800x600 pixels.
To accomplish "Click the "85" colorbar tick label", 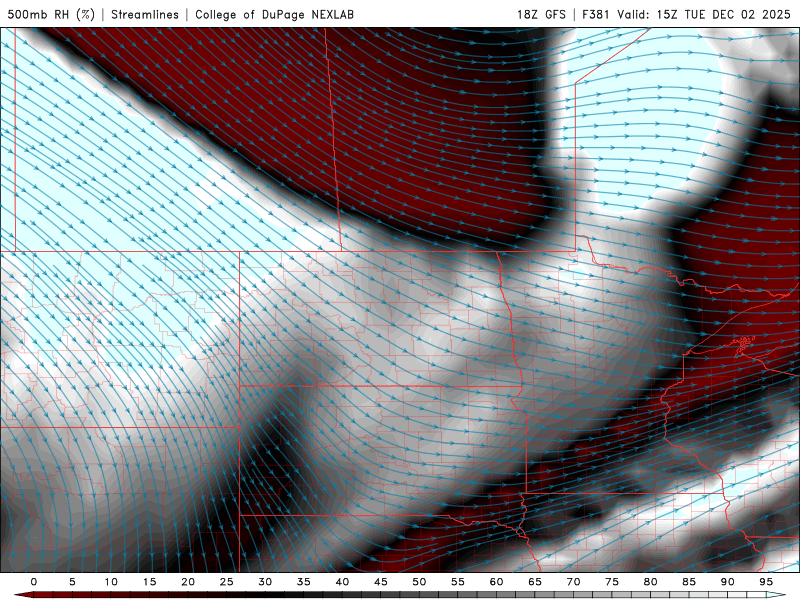I will 689,582.
